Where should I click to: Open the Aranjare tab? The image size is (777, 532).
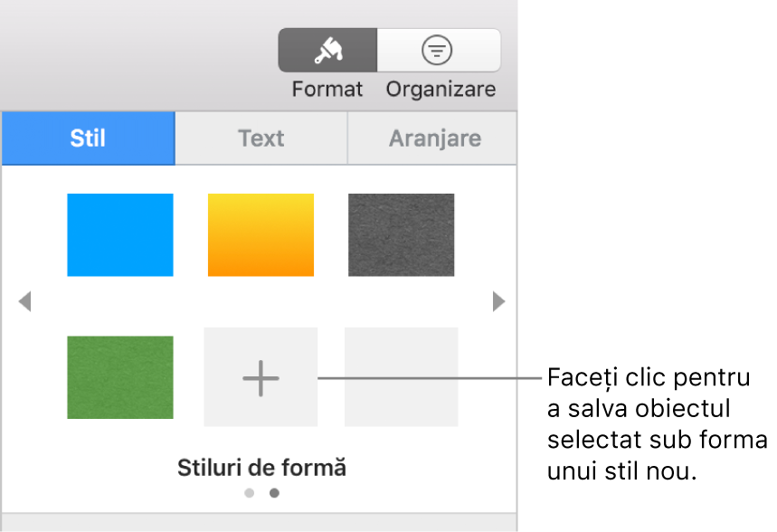pos(431,138)
